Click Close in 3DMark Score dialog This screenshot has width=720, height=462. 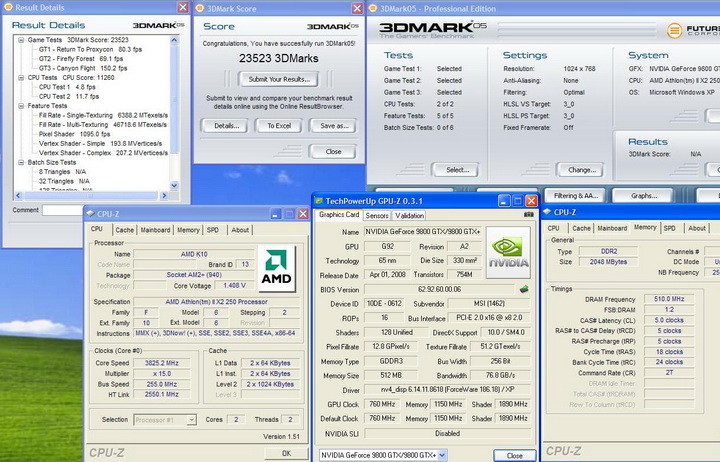(x=333, y=152)
